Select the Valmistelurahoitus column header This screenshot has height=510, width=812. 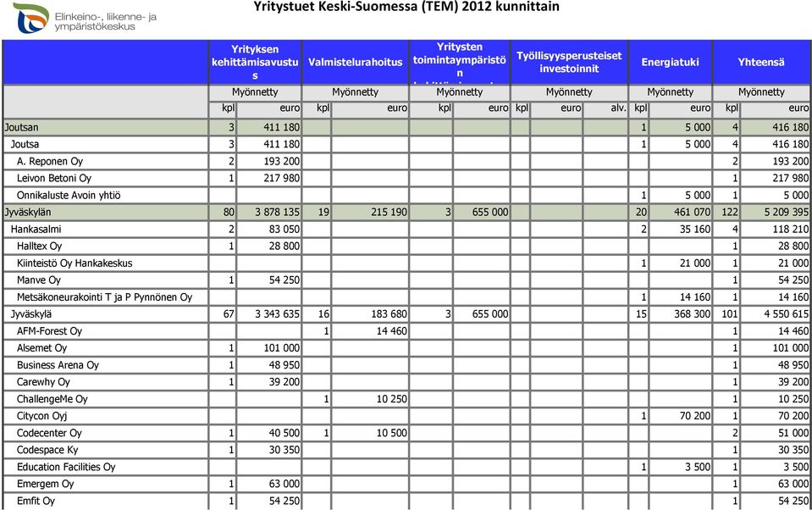click(x=356, y=62)
